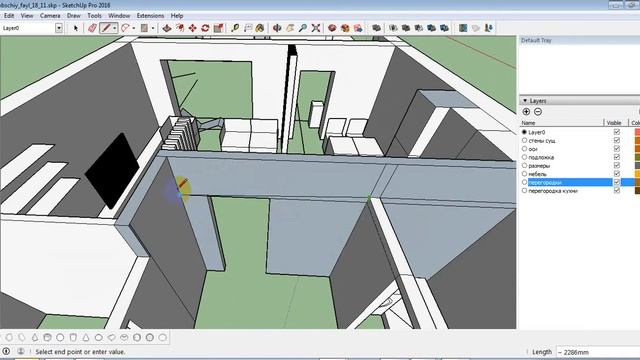Uncheck visibility for Layer0
This screenshot has width=640, height=360.
tap(617, 132)
